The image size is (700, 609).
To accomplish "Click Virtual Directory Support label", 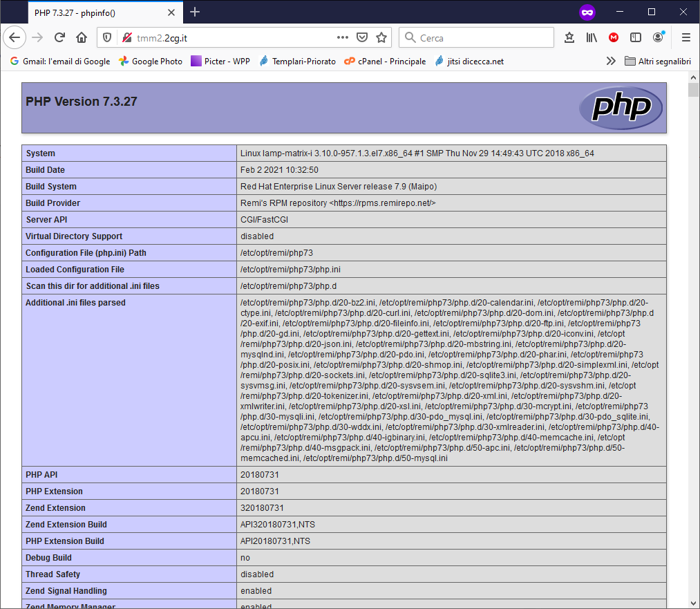I will coord(74,236).
